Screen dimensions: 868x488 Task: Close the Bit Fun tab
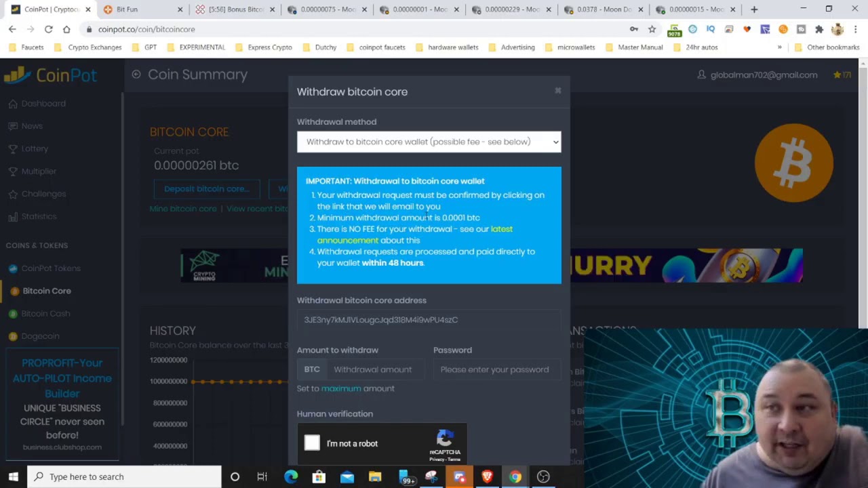coord(180,9)
